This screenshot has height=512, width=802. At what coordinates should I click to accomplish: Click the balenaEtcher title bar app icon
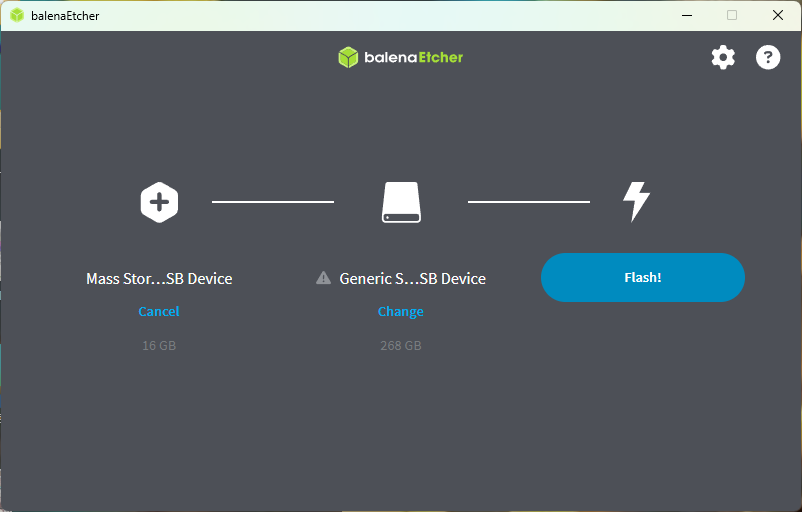(x=17, y=15)
